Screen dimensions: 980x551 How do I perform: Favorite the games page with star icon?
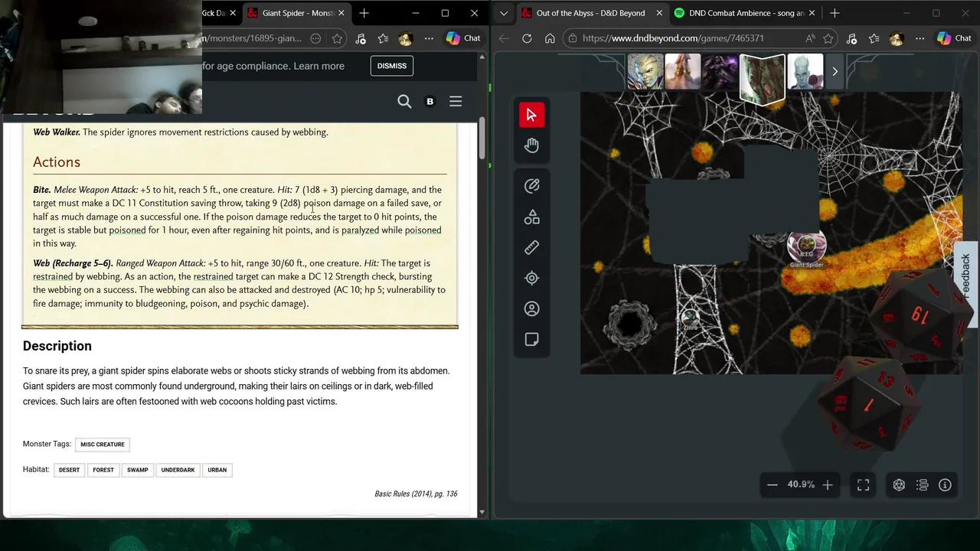click(x=828, y=38)
